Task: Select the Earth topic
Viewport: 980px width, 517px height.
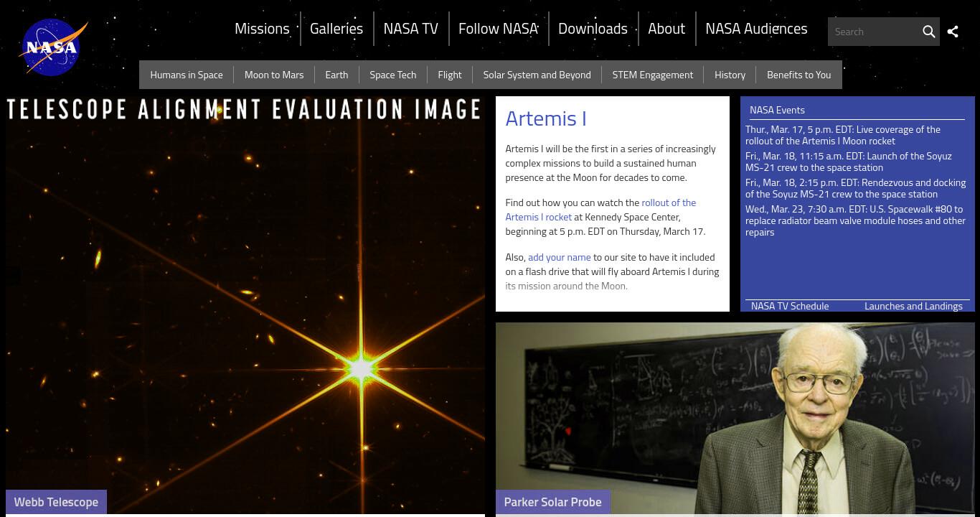Action: [336, 75]
